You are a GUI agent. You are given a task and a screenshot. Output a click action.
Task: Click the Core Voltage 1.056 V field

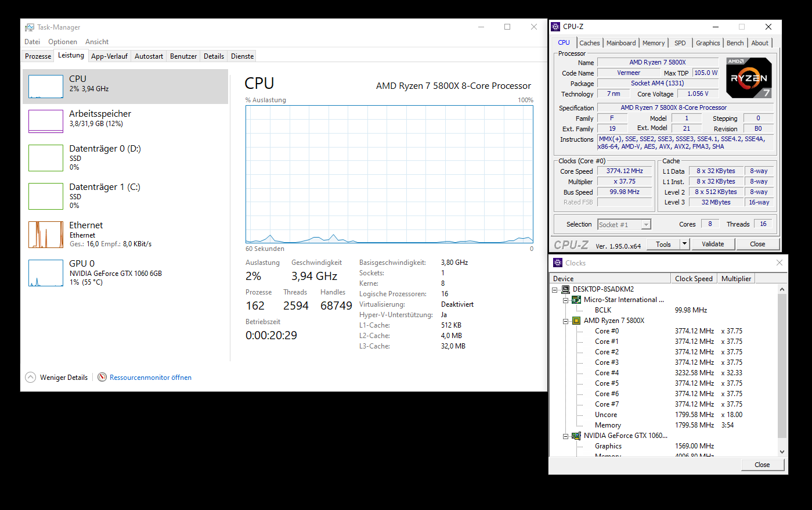click(698, 94)
